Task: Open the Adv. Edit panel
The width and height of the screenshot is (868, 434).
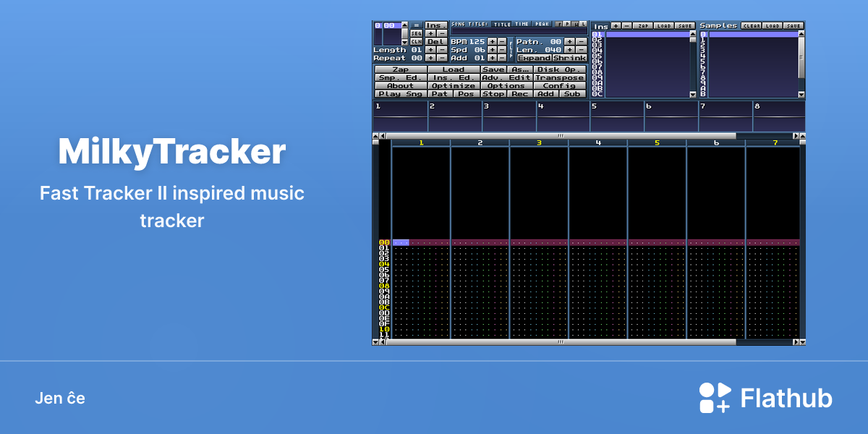Action: [x=507, y=77]
